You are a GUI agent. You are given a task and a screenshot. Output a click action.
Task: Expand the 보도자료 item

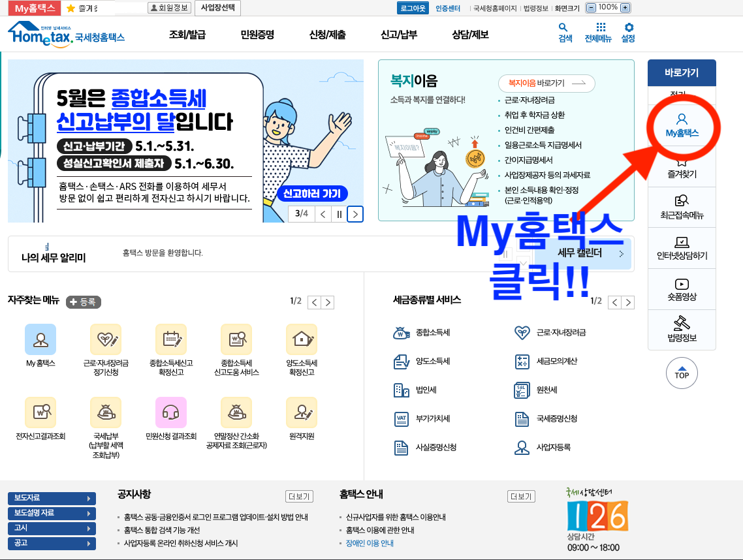(52, 498)
